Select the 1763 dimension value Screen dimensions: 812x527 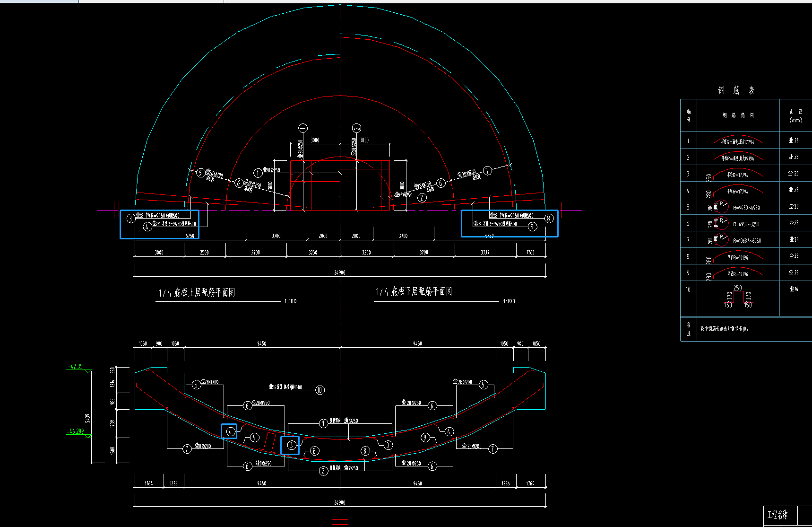[x=530, y=253]
